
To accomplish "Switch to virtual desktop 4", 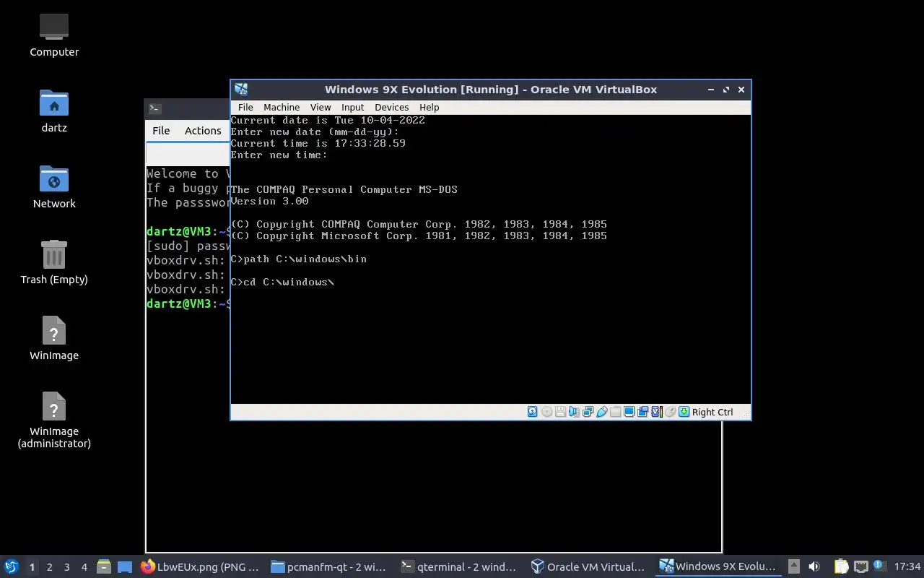I will tap(84, 567).
